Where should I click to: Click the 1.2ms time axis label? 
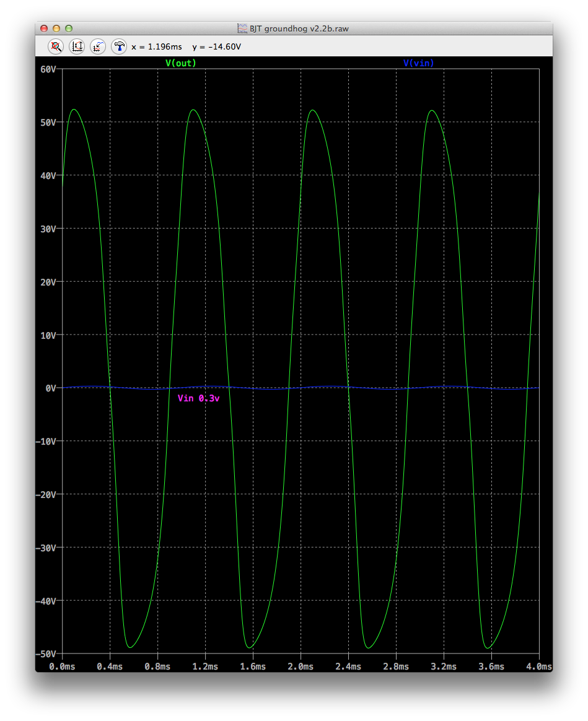205,666
